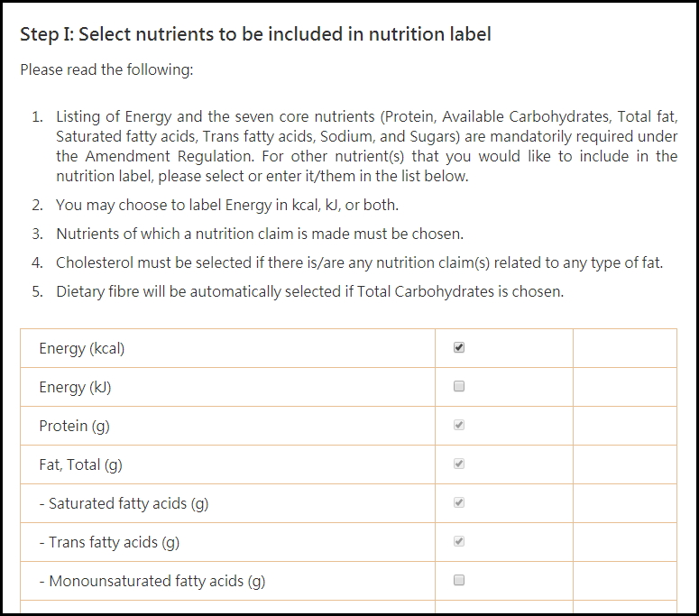This screenshot has height=616, width=699.
Task: Click the Cholesterol must be selected instruction
Action: click(359, 262)
